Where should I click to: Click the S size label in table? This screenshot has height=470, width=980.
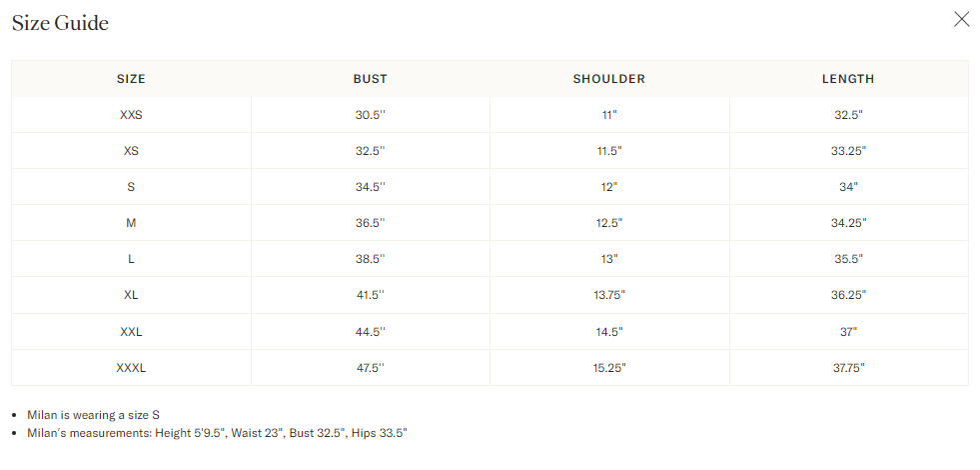(131, 187)
